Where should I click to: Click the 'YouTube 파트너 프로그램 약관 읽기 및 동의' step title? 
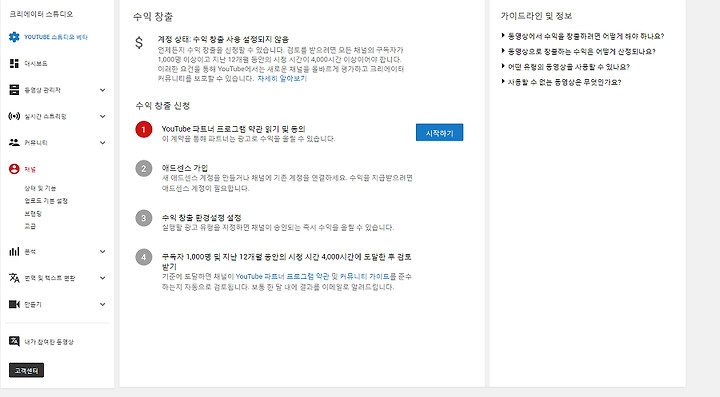(233, 129)
